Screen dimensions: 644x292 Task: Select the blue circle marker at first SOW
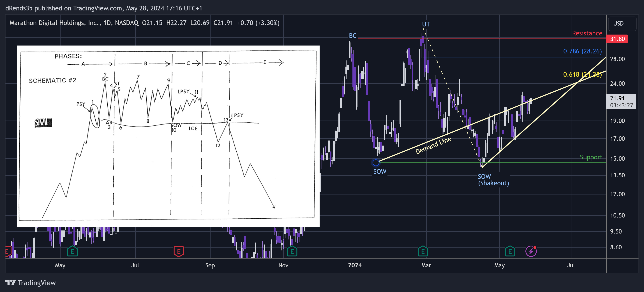pos(376,163)
